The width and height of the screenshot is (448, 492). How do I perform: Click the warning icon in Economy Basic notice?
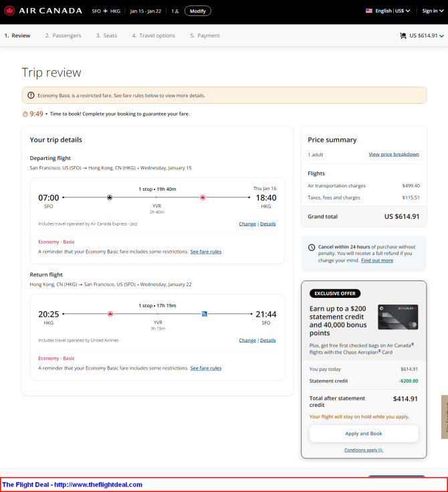31,95
